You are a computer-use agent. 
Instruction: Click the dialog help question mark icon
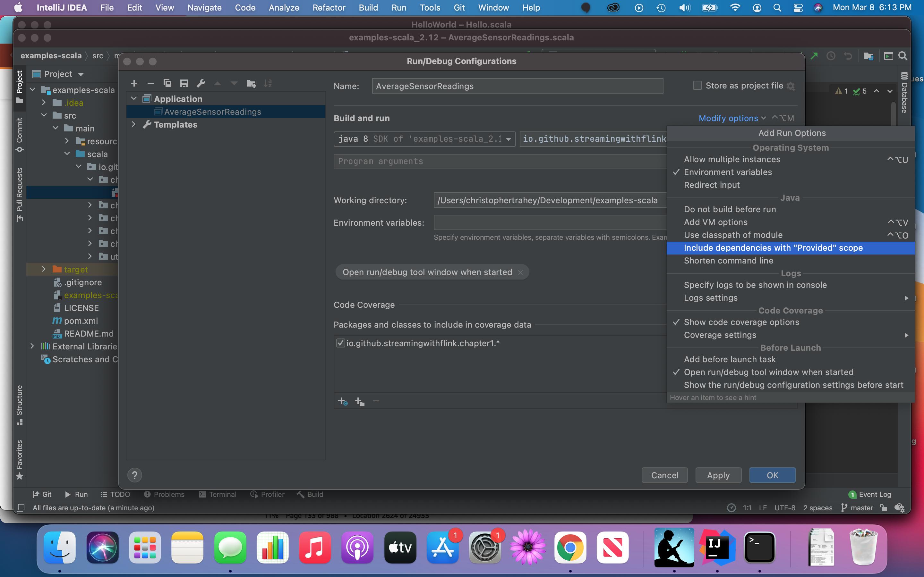[134, 475]
